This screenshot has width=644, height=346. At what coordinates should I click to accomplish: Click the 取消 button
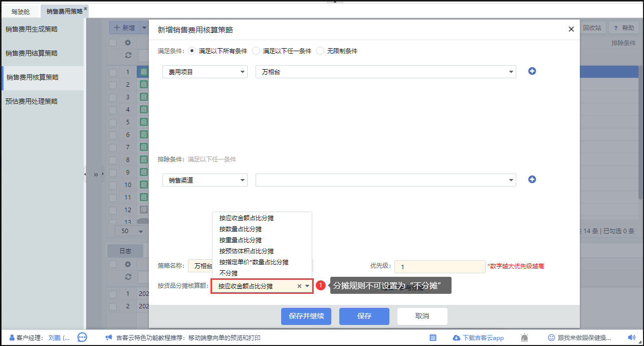pyautogui.click(x=422, y=316)
